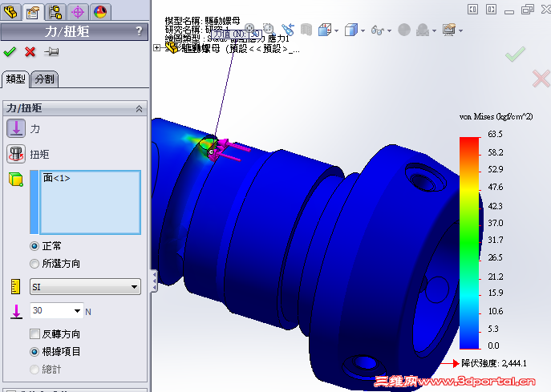Open the DisplayManager color-ball tab
The image size is (551, 392).
point(100,12)
